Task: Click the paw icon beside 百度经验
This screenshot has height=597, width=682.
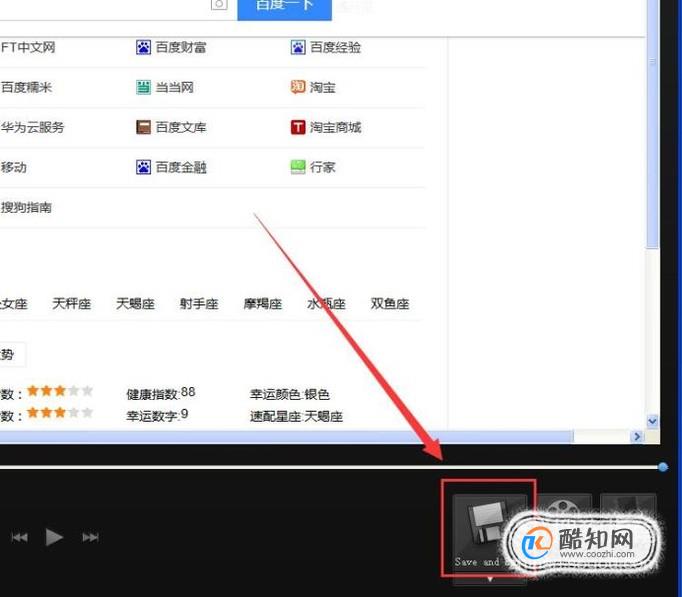Action: (298, 47)
